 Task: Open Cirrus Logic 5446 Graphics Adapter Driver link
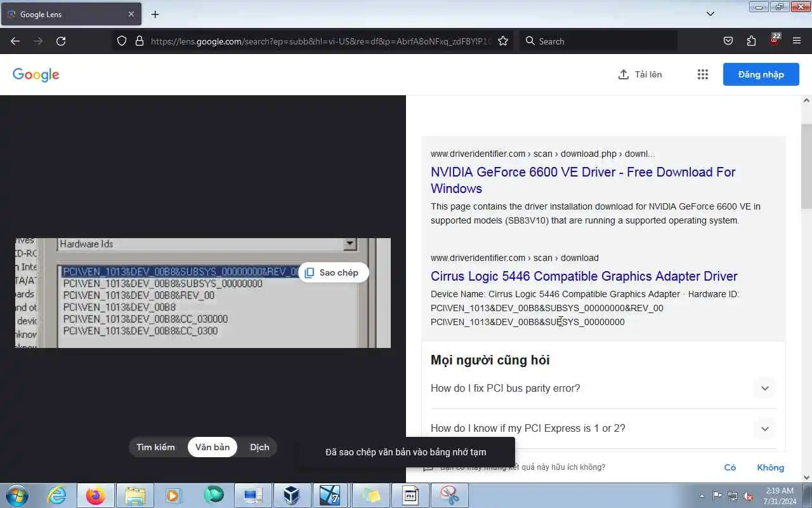[x=584, y=276]
